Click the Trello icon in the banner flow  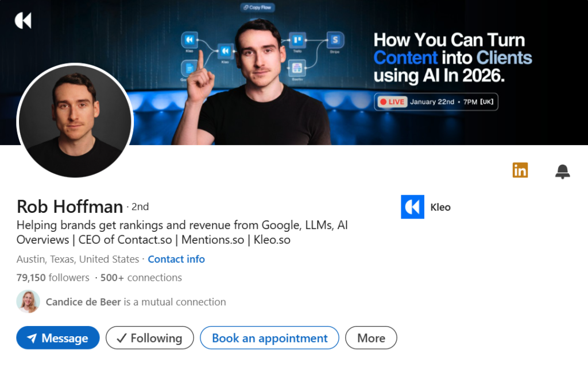296,40
